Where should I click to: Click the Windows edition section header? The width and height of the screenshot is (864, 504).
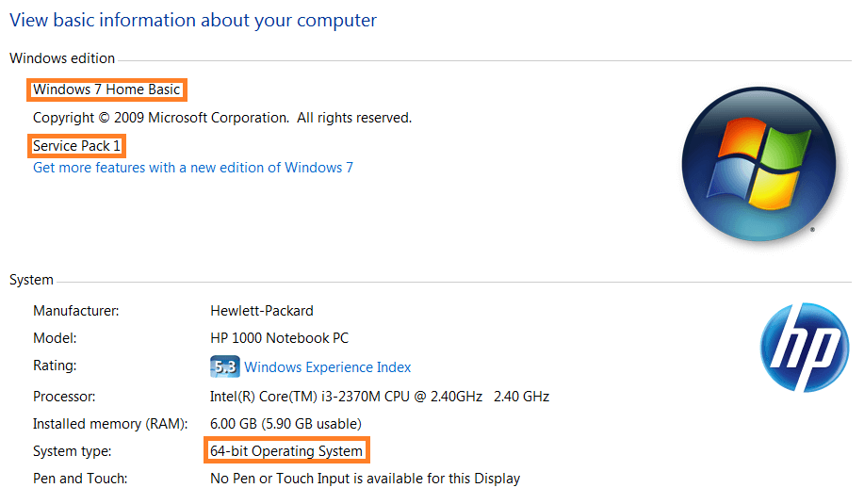coord(62,58)
